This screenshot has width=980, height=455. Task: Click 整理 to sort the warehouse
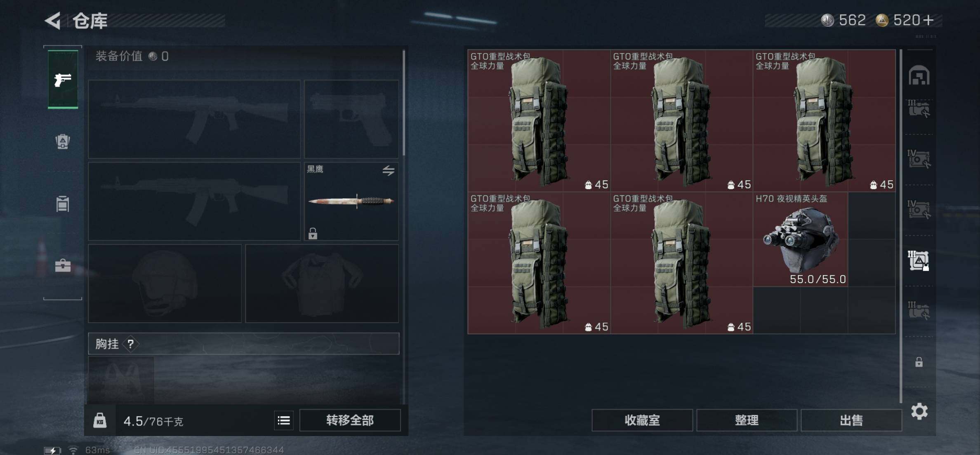(x=747, y=420)
